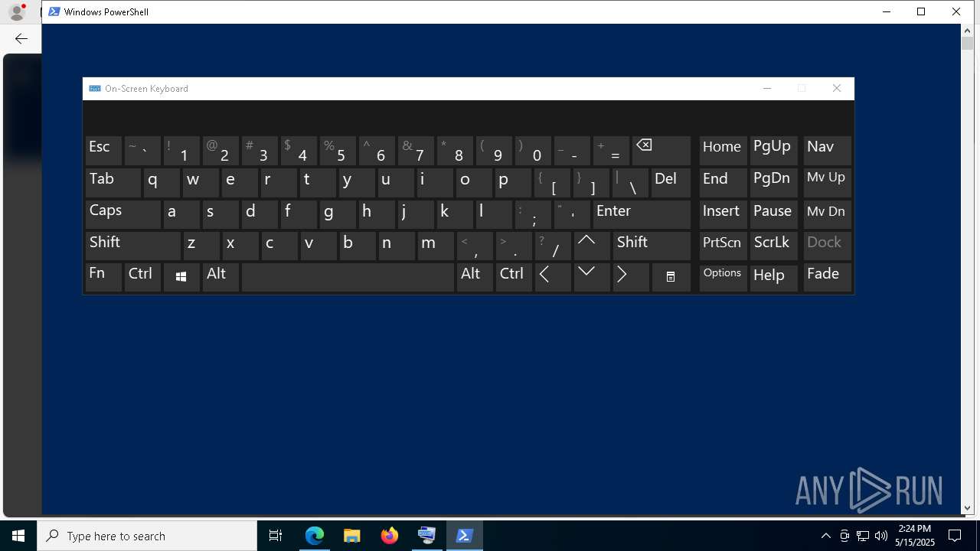
Task: Tap the number 5 key
Action: pos(338,151)
